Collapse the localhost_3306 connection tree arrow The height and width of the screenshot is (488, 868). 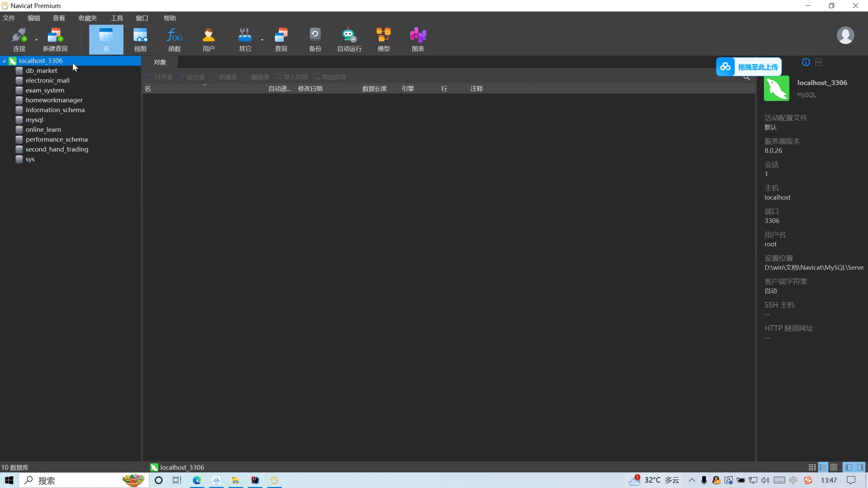click(x=4, y=61)
